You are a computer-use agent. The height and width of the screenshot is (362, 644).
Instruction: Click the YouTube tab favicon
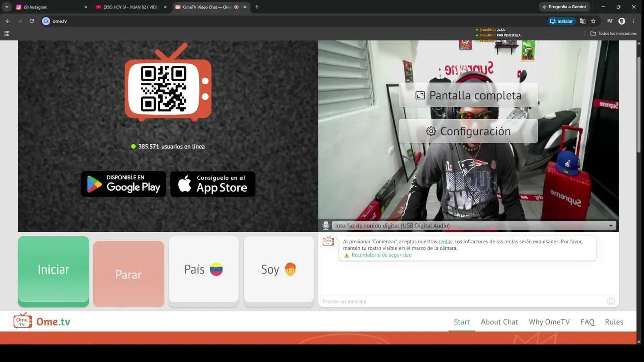(98, 7)
